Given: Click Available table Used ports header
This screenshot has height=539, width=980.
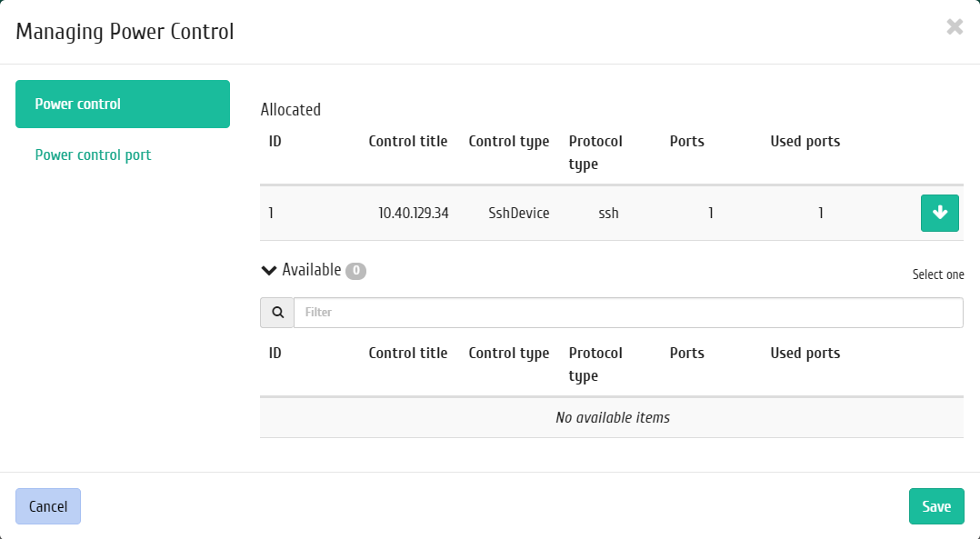Looking at the screenshot, I should tap(805, 353).
